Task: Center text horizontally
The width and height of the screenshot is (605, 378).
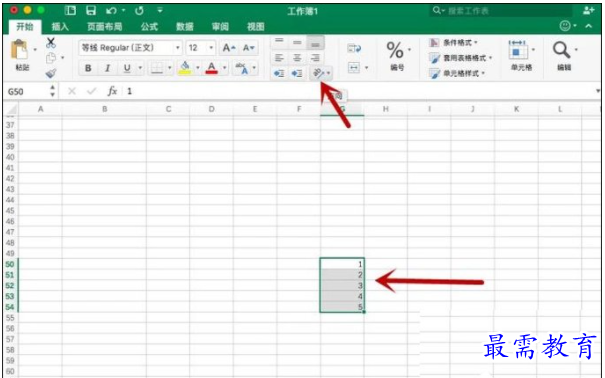Action: 297,58
